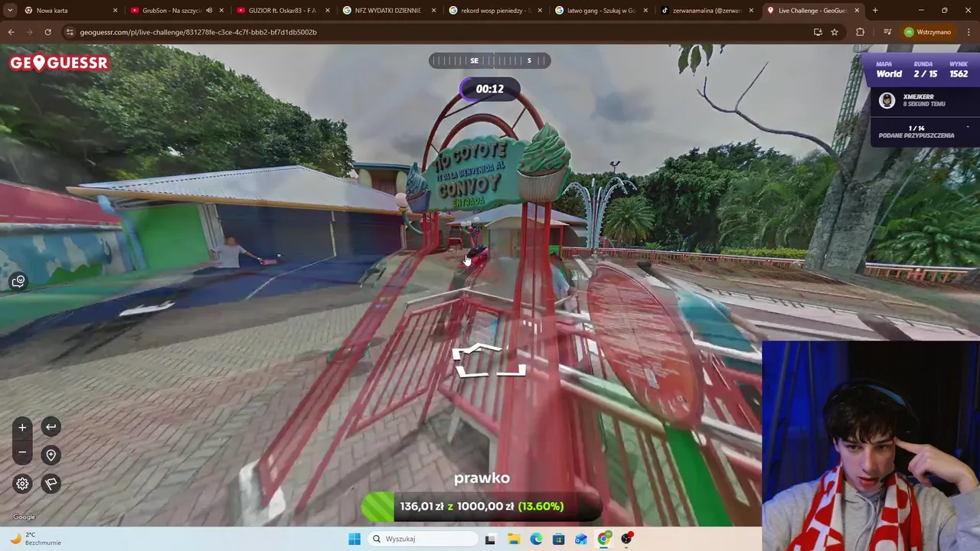This screenshot has height=551, width=980.
Task: Open Microsoft Store from the taskbar
Action: pyautogui.click(x=558, y=539)
